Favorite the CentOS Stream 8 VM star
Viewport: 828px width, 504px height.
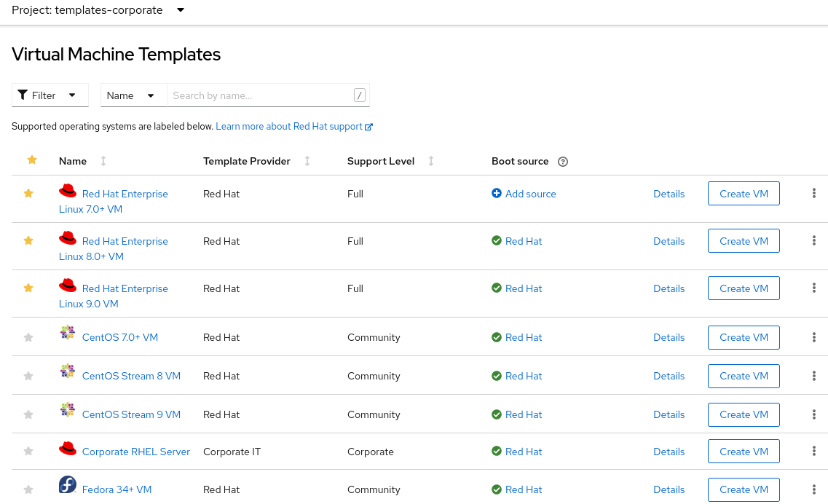28,376
